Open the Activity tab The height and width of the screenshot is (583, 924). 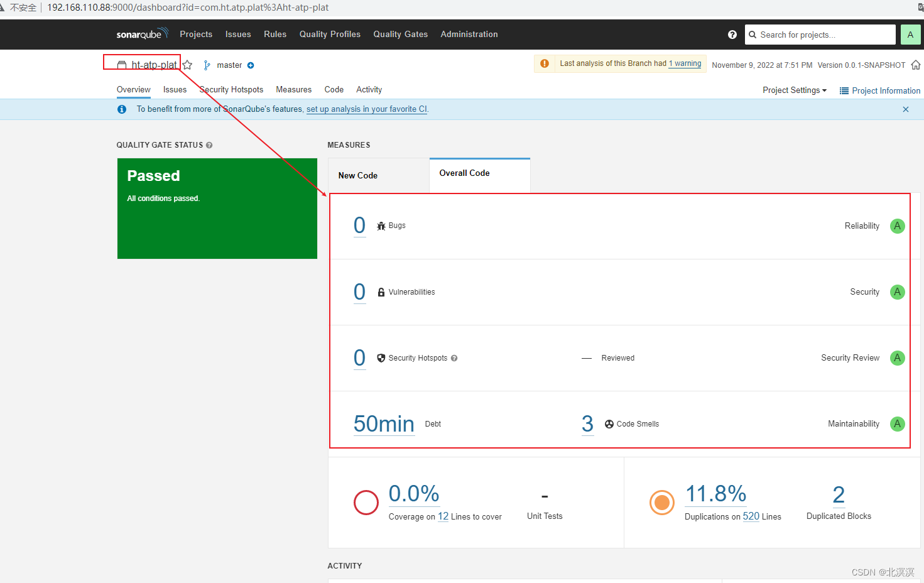(x=369, y=89)
